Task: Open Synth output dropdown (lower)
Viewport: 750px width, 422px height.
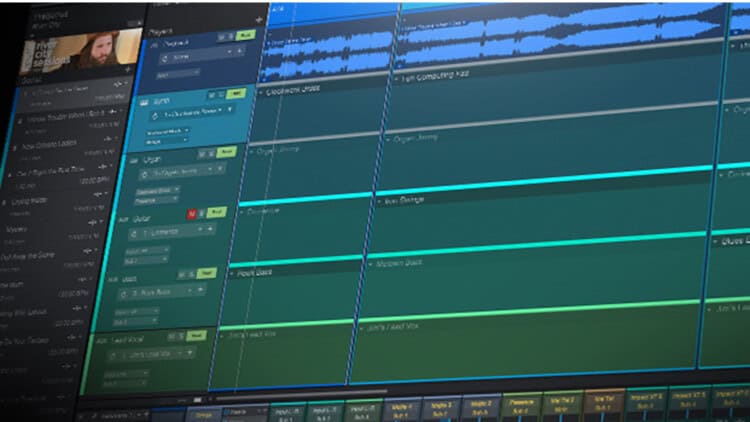Action: coord(165,141)
